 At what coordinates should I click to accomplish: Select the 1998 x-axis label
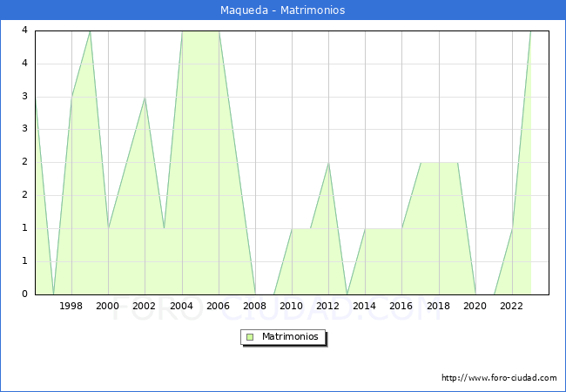(x=71, y=306)
